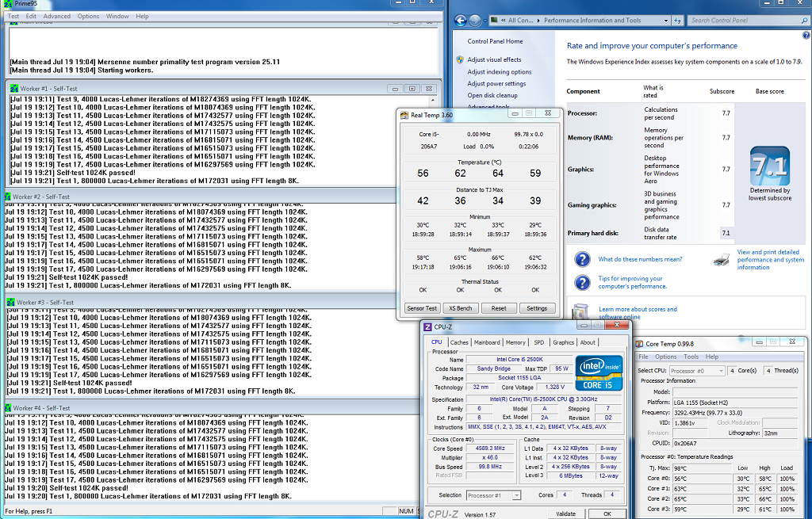
Task: Open the Options menu in Prime95
Action: [88, 16]
